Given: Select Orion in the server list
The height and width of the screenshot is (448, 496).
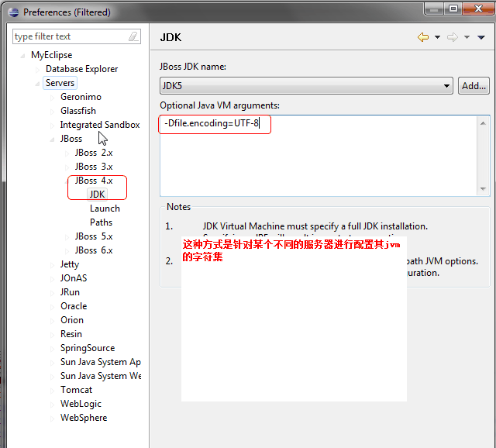Looking at the screenshot, I should 72,320.
